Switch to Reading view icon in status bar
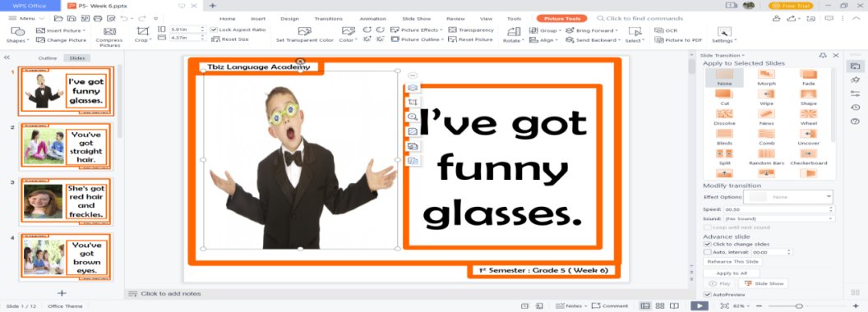The width and height of the screenshot is (868, 312). 674,306
